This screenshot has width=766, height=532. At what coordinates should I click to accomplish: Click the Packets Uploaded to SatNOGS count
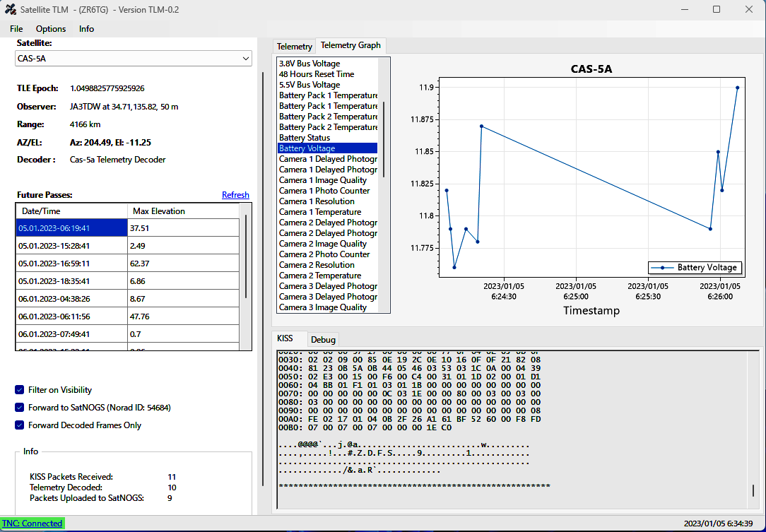170,498
